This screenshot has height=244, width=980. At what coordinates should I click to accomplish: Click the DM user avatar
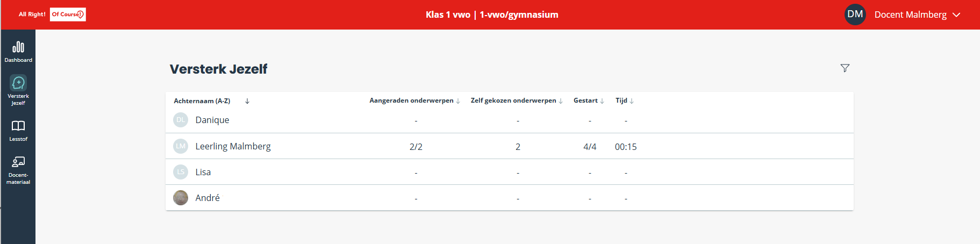tap(855, 15)
